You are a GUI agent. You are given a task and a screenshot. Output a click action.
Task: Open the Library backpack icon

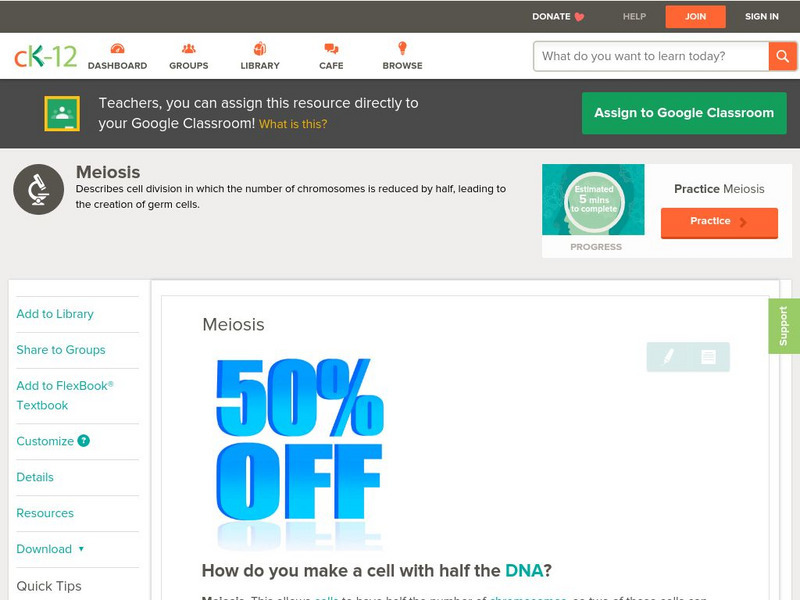click(260, 49)
